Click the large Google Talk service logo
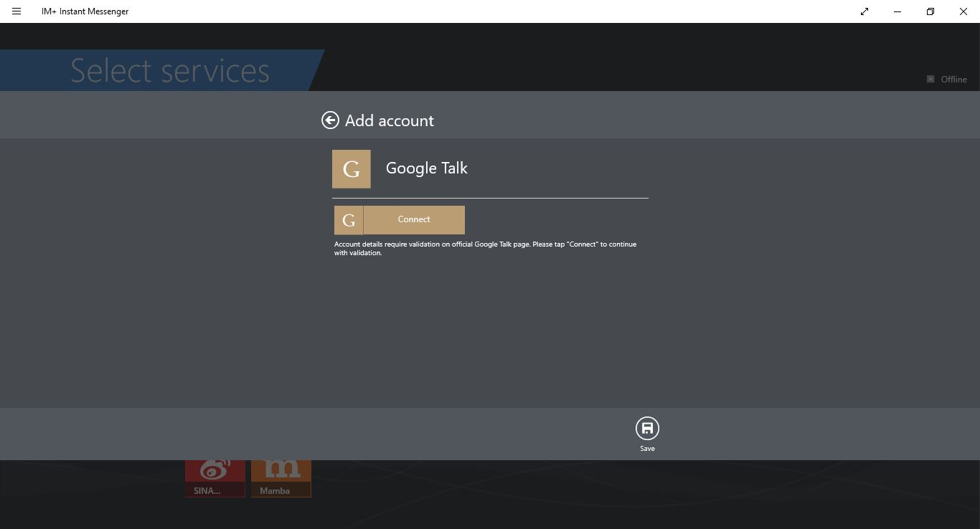The width and height of the screenshot is (980, 529). (352, 169)
